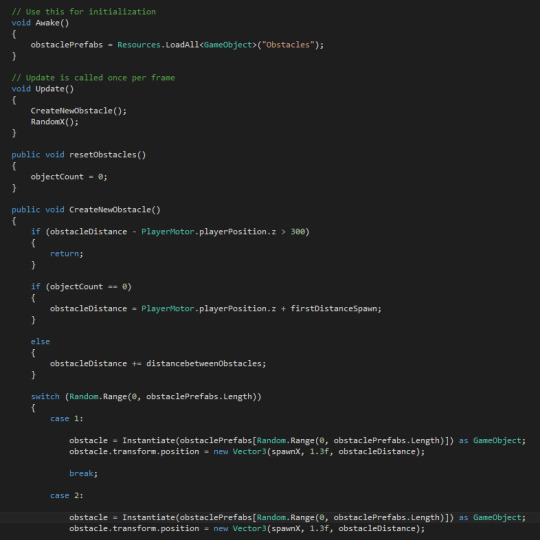Click the "case 2:" label

(x=66, y=496)
